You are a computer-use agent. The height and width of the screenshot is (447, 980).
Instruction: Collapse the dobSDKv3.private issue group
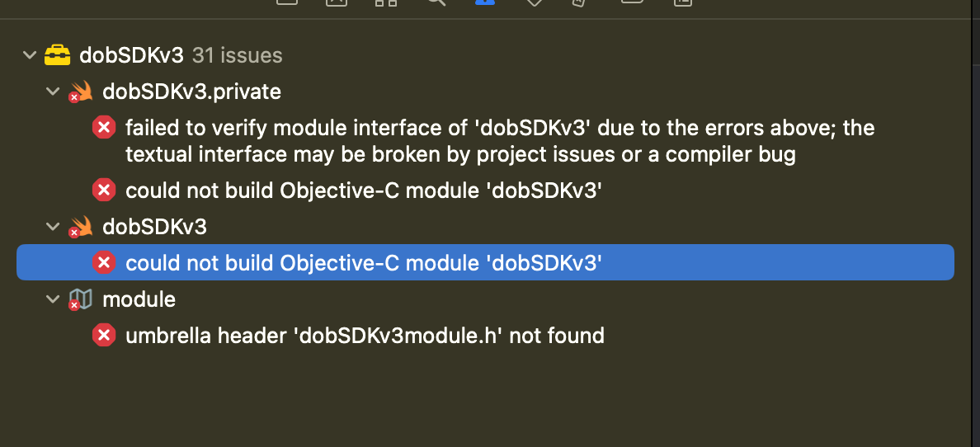(x=53, y=92)
